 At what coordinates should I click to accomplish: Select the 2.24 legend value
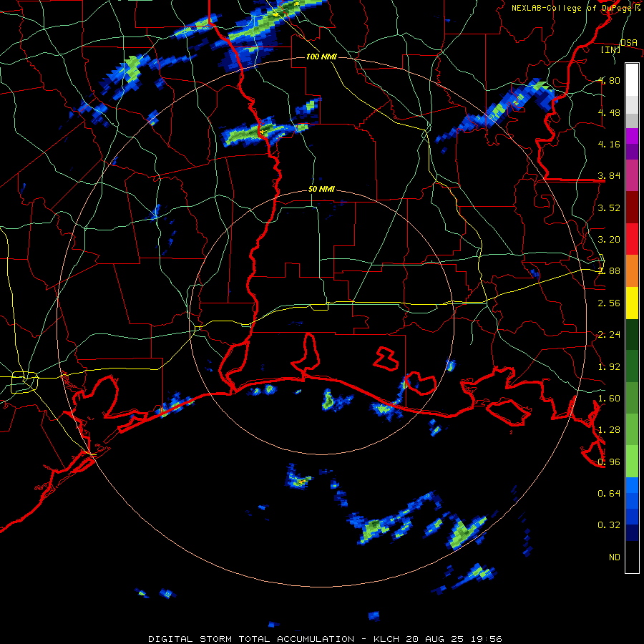(x=610, y=335)
